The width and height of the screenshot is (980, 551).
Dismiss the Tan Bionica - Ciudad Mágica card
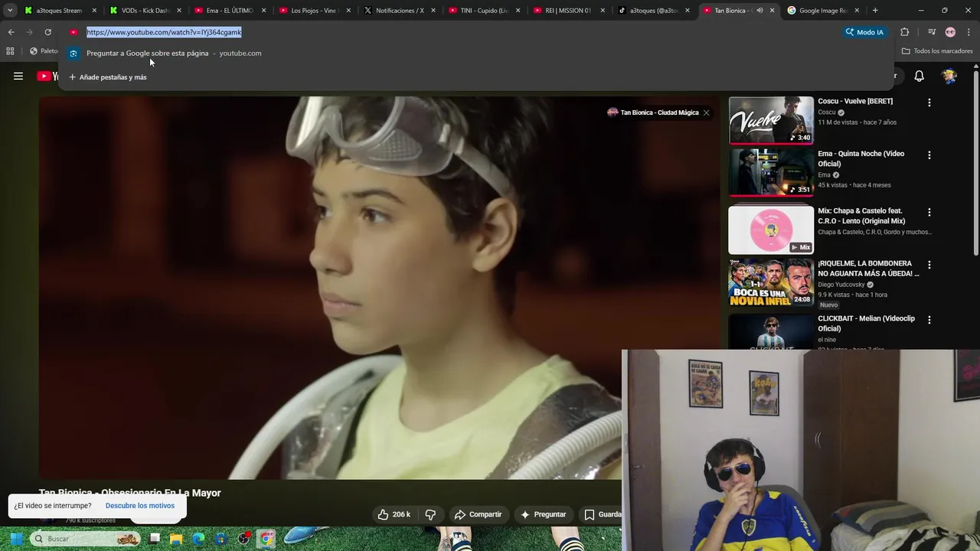(706, 112)
